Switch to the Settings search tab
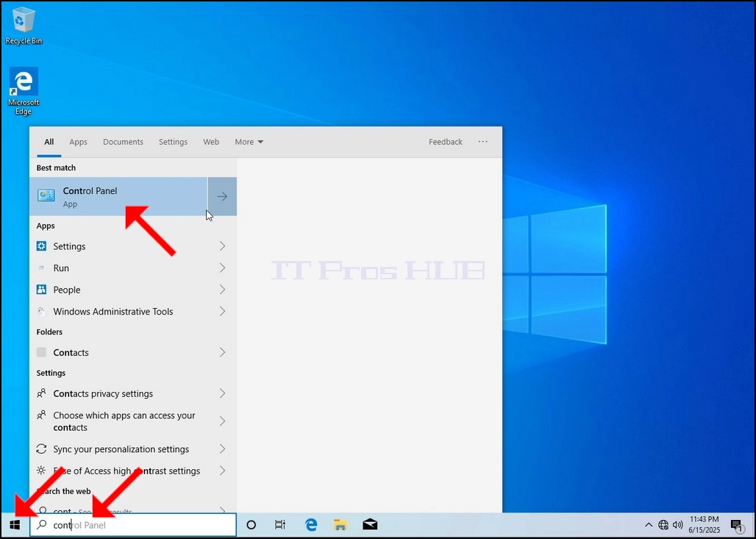Image resolution: width=756 pixels, height=539 pixels. [173, 142]
